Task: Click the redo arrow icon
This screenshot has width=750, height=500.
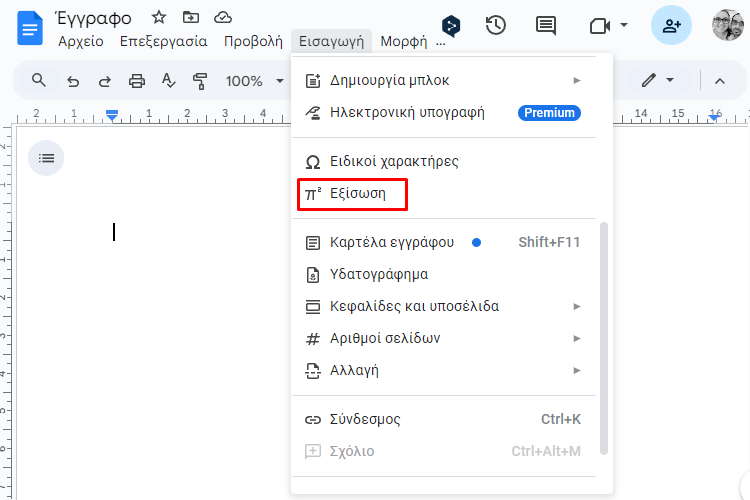Action: (x=105, y=81)
